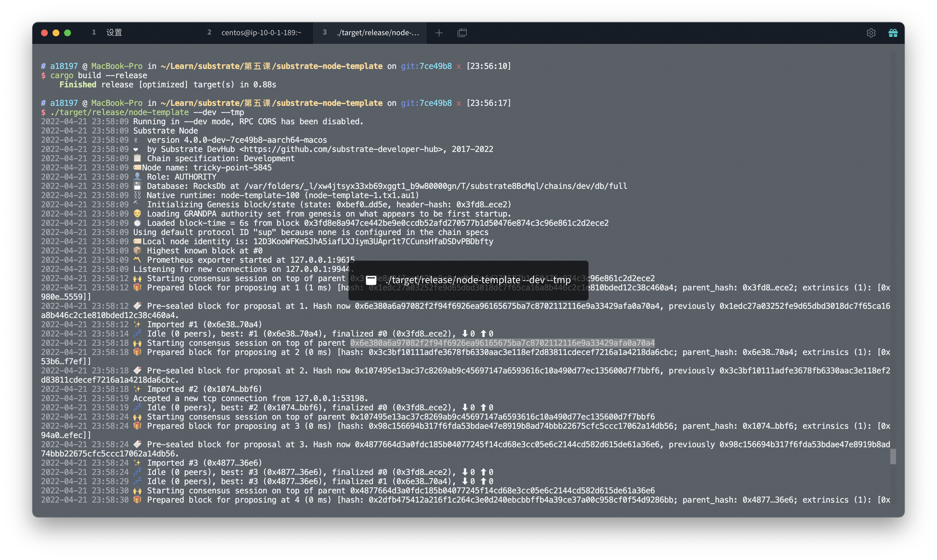This screenshot has width=937, height=560.
Task: Click the 'cargo build --release' command line
Action: point(99,76)
